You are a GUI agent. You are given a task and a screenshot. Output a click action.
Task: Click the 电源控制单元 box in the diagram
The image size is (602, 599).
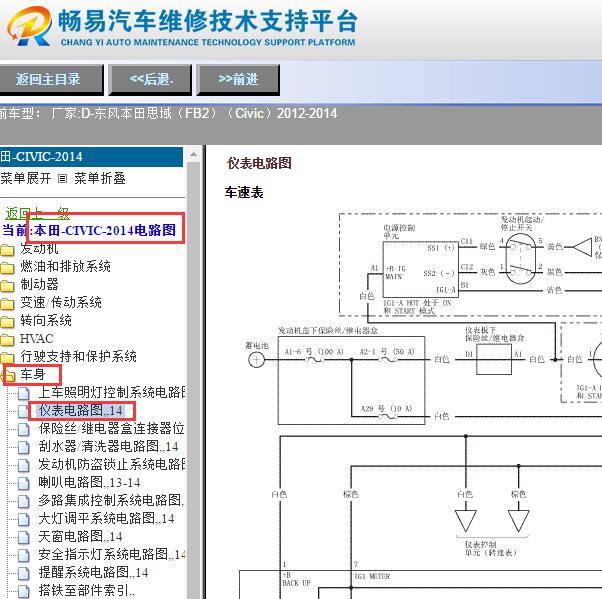coord(420,268)
